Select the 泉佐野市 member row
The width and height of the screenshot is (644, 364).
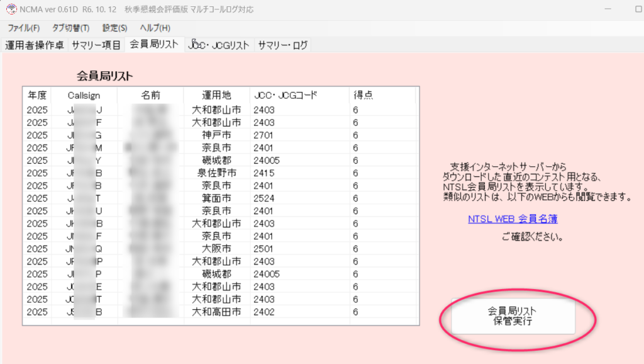click(x=216, y=173)
